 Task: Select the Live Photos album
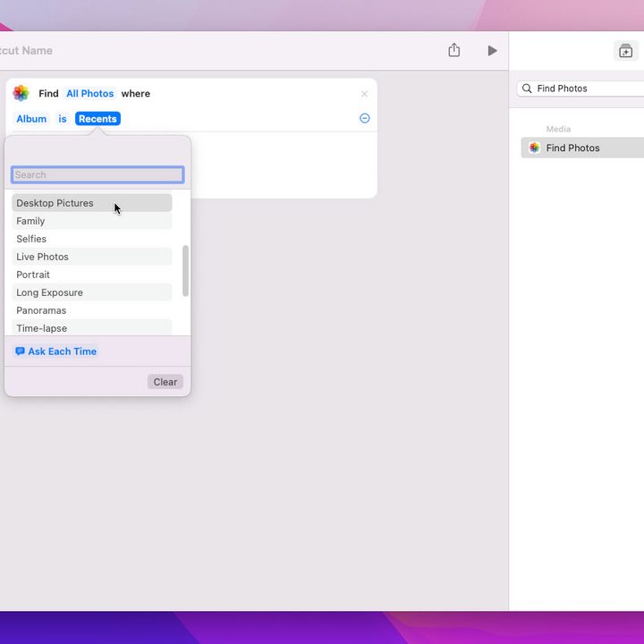(91, 257)
